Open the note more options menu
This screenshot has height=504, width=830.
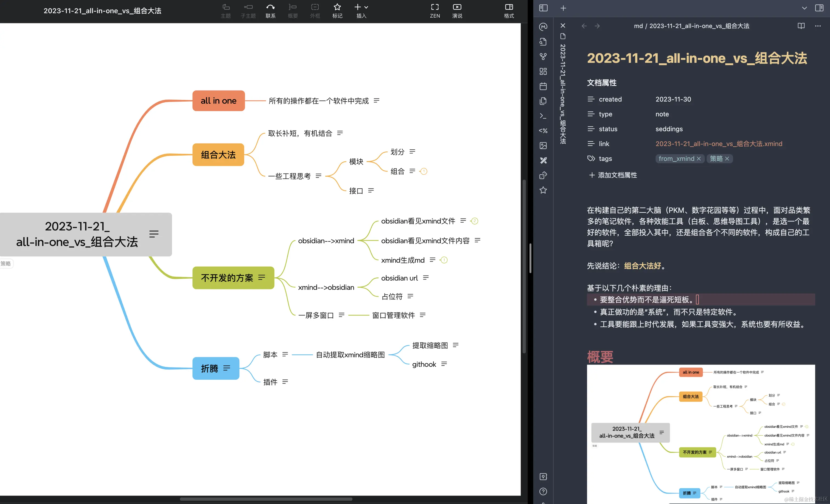click(818, 26)
